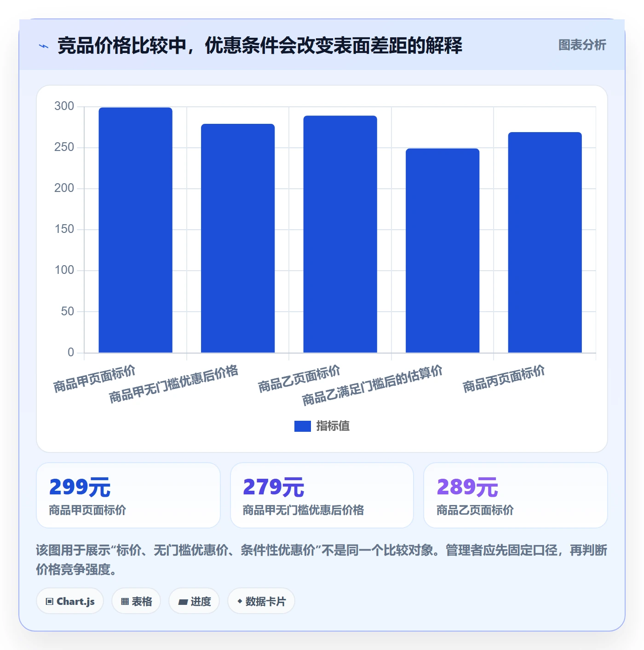
Task: Click the 商品丙页面标价 bar in chart
Action: click(545, 243)
